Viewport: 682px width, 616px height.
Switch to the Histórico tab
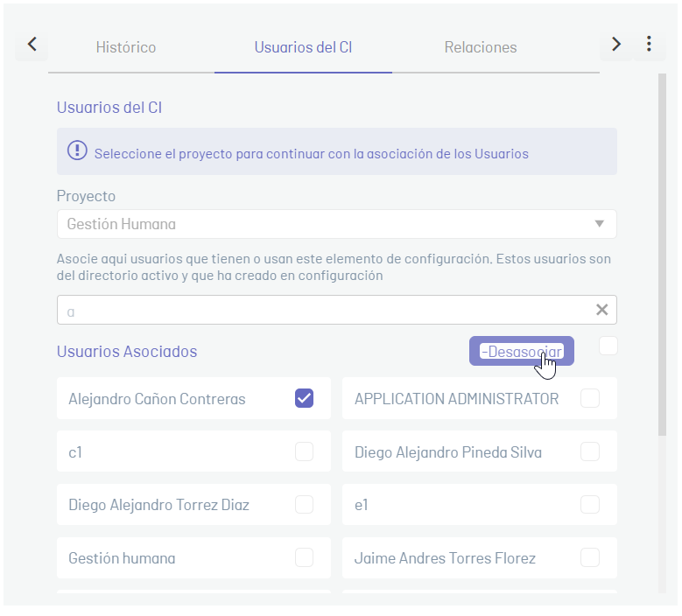point(126,47)
